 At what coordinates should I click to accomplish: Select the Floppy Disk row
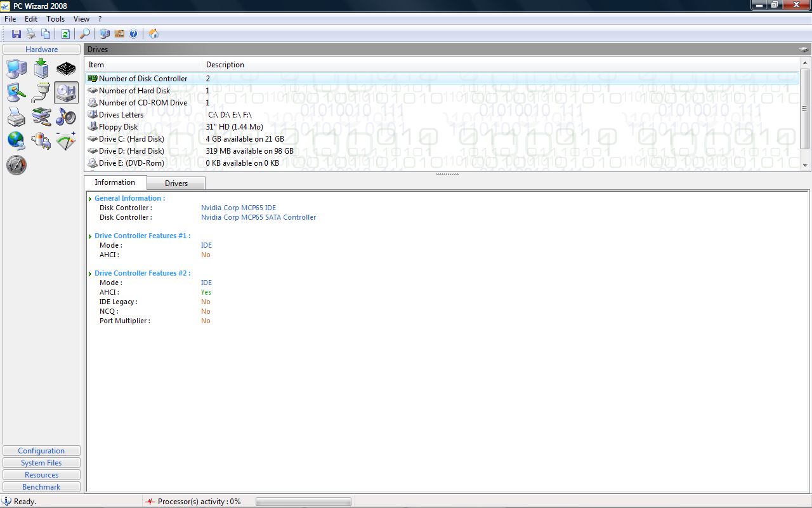click(442, 127)
